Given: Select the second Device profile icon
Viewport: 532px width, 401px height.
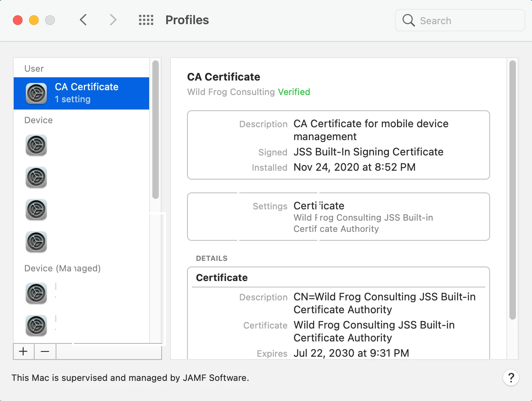Looking at the screenshot, I should point(36,177).
